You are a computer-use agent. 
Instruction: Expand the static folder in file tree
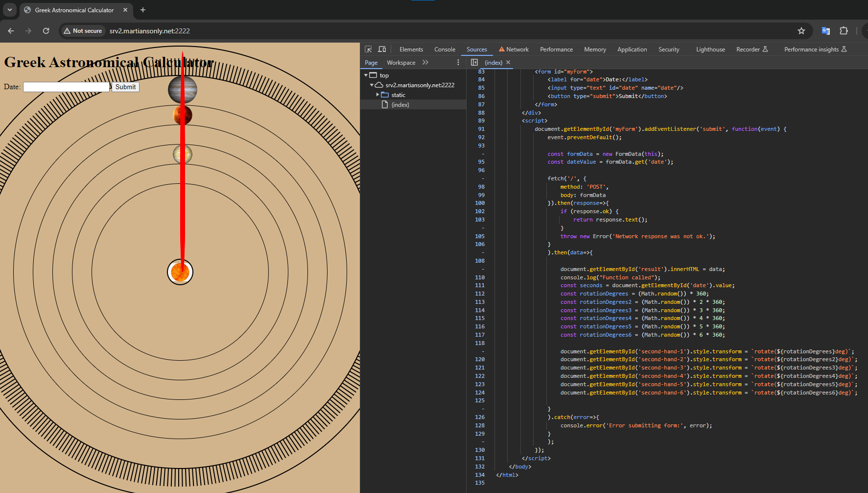(x=377, y=95)
